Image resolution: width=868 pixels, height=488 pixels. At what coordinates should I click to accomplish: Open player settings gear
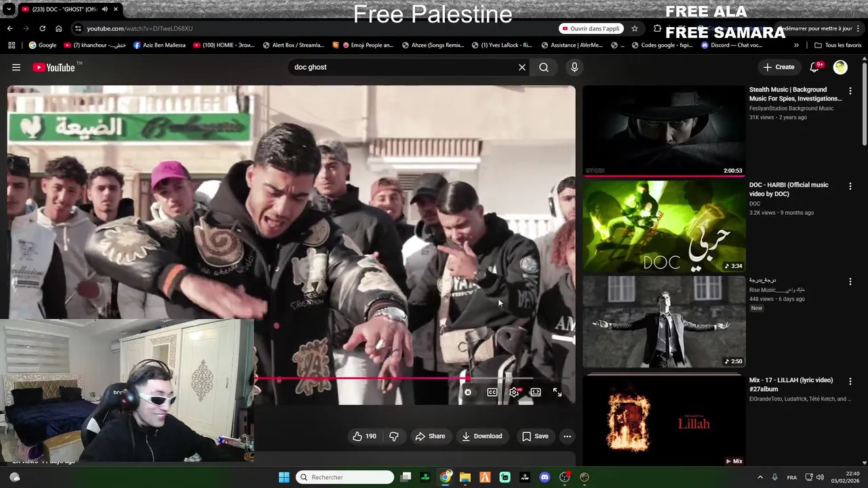(x=514, y=392)
